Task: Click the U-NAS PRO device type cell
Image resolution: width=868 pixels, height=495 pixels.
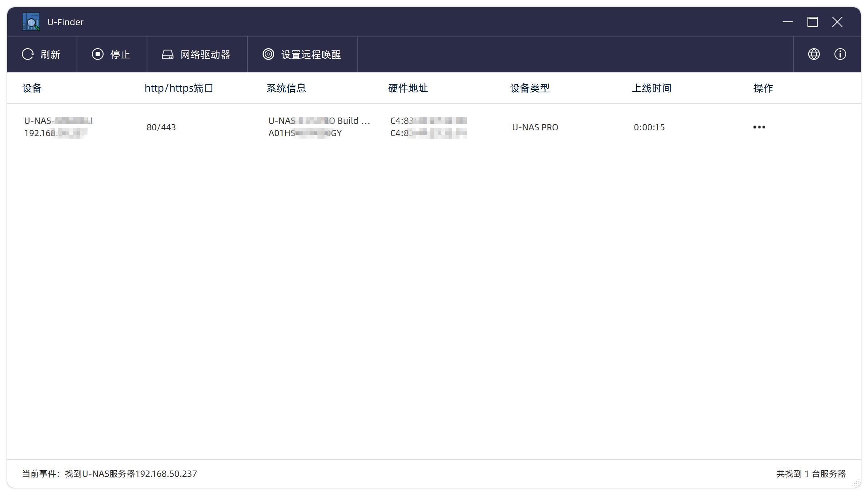Action: click(x=535, y=127)
